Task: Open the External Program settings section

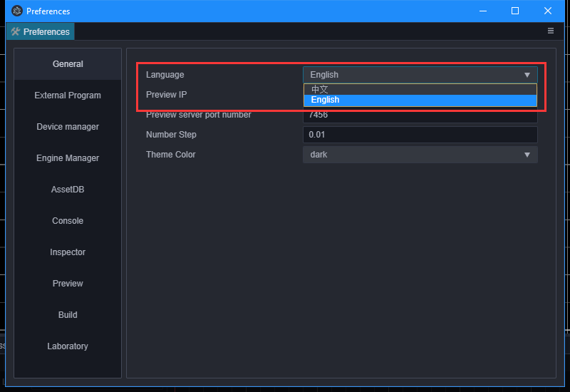Action: click(x=68, y=96)
